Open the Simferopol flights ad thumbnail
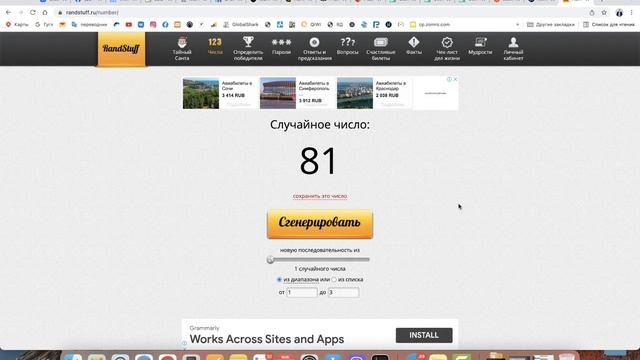This screenshot has width=640, height=360. 278,93
